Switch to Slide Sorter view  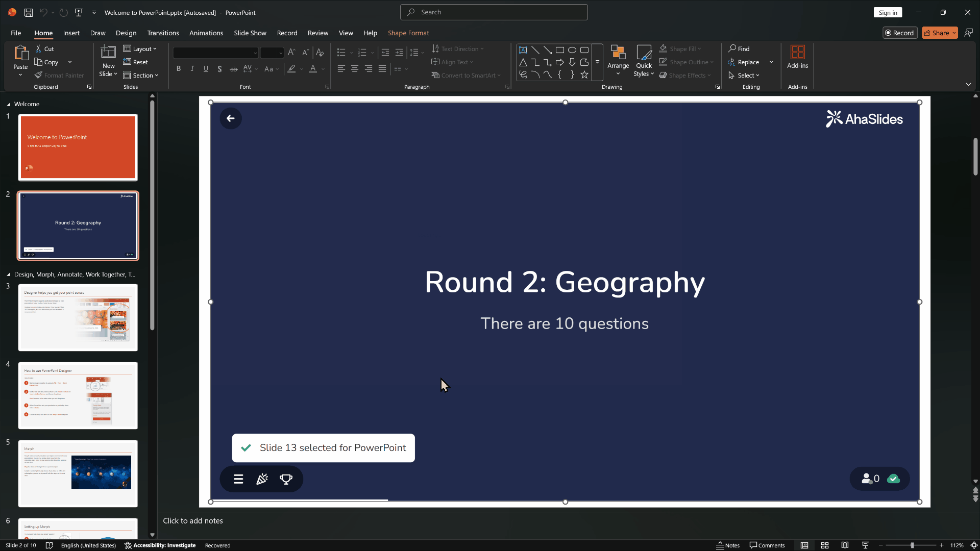825,545
